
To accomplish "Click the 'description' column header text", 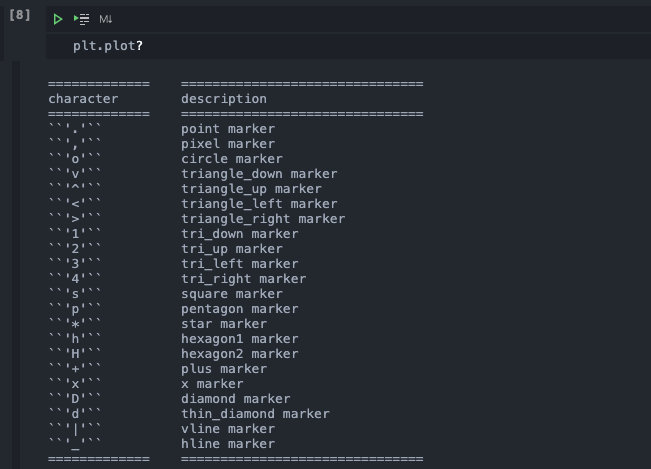I will pos(224,99).
